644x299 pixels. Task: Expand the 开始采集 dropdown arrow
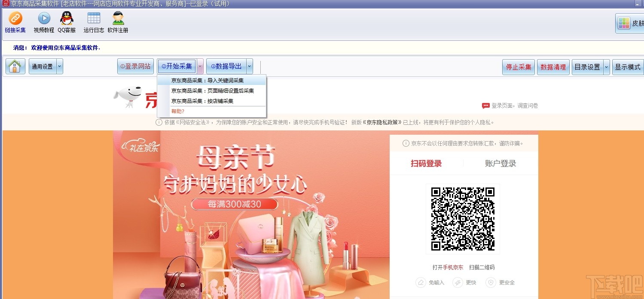point(200,66)
